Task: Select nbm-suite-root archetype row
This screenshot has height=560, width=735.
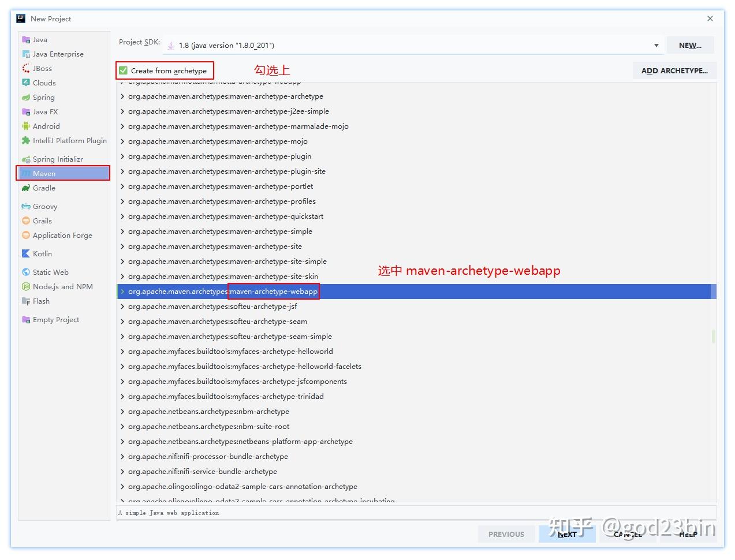Action: 416,427
